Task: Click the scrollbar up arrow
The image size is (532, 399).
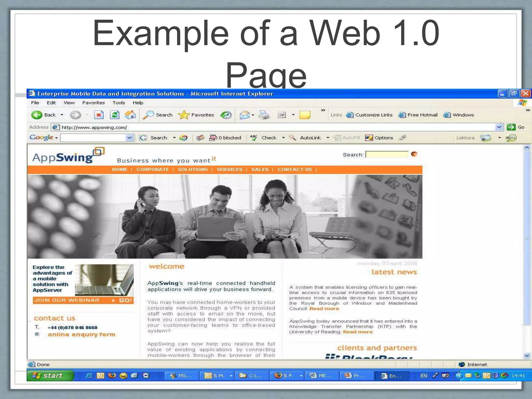Action: pos(527,148)
